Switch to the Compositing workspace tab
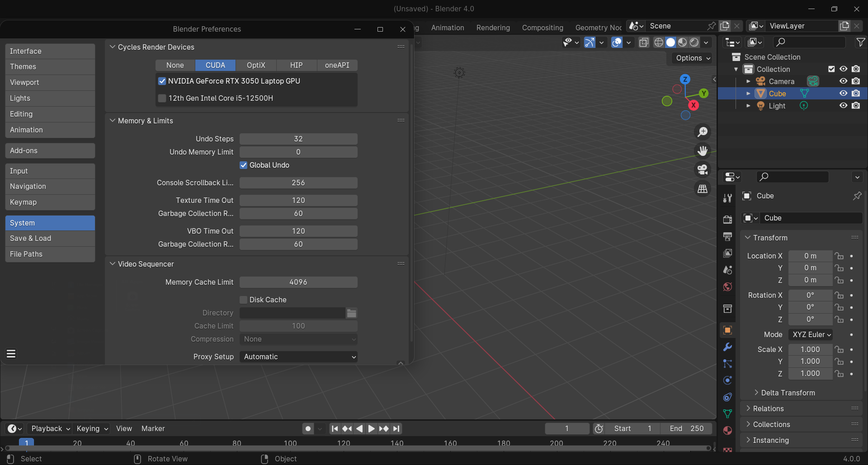This screenshot has height=465, width=868. click(x=542, y=28)
